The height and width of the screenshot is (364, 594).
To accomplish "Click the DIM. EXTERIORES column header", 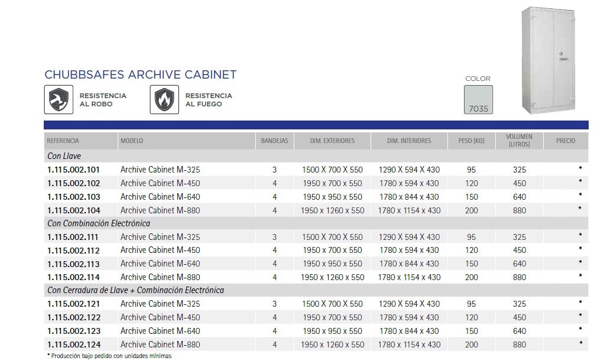I will tap(332, 141).
